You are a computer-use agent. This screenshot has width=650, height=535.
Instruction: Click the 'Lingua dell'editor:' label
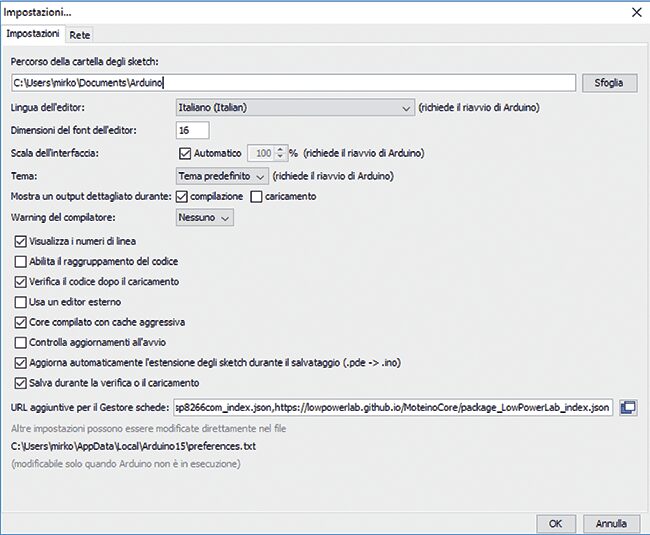pyautogui.click(x=48, y=108)
